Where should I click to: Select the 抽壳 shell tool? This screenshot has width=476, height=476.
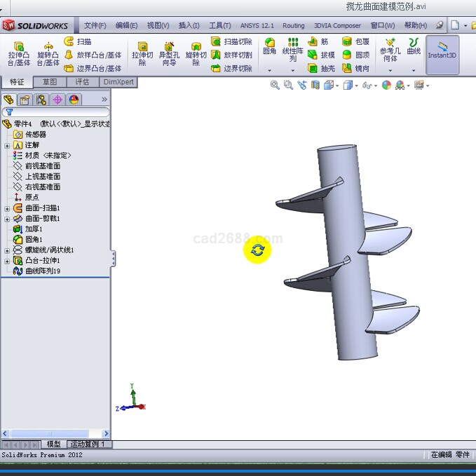click(x=321, y=69)
